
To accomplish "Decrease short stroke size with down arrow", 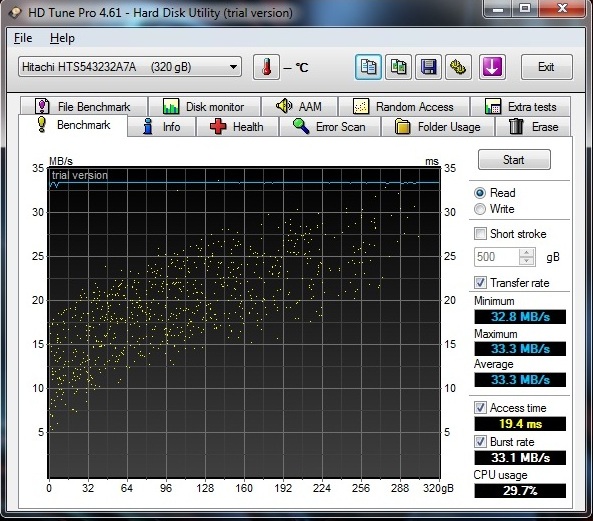I will point(526,261).
